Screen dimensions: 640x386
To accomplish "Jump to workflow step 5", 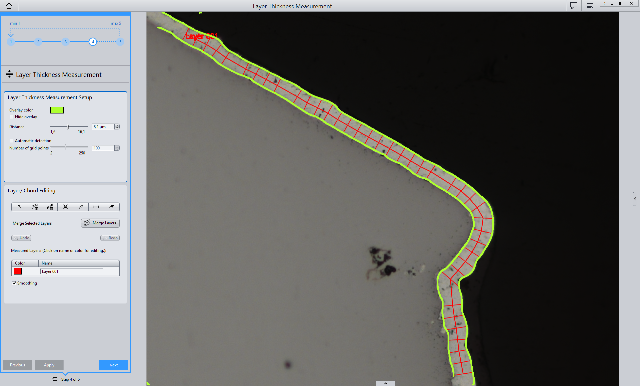I will [120, 42].
